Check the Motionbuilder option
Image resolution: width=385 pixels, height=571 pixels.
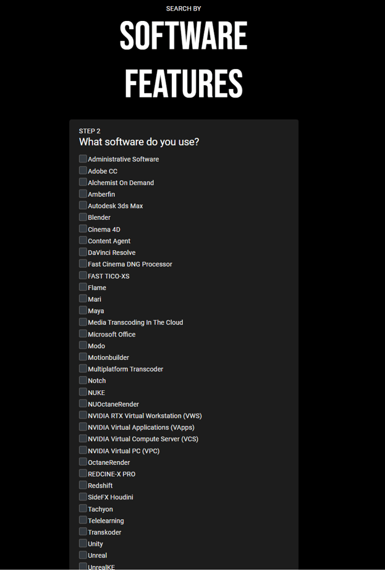pos(83,357)
